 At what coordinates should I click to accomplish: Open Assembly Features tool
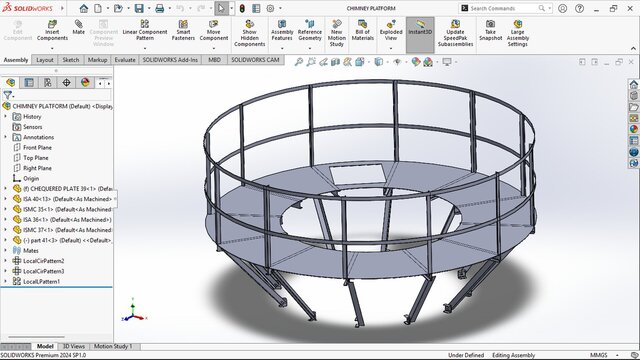click(282, 31)
